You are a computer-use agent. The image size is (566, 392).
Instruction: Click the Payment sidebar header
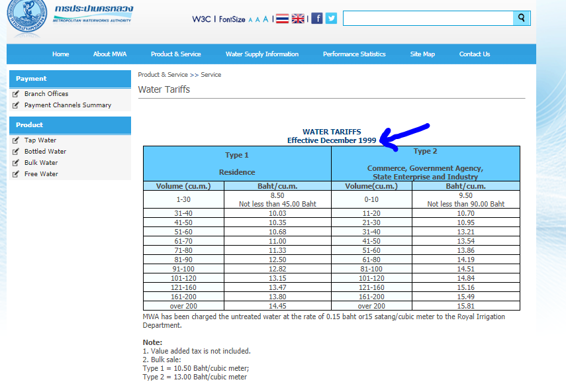point(70,79)
